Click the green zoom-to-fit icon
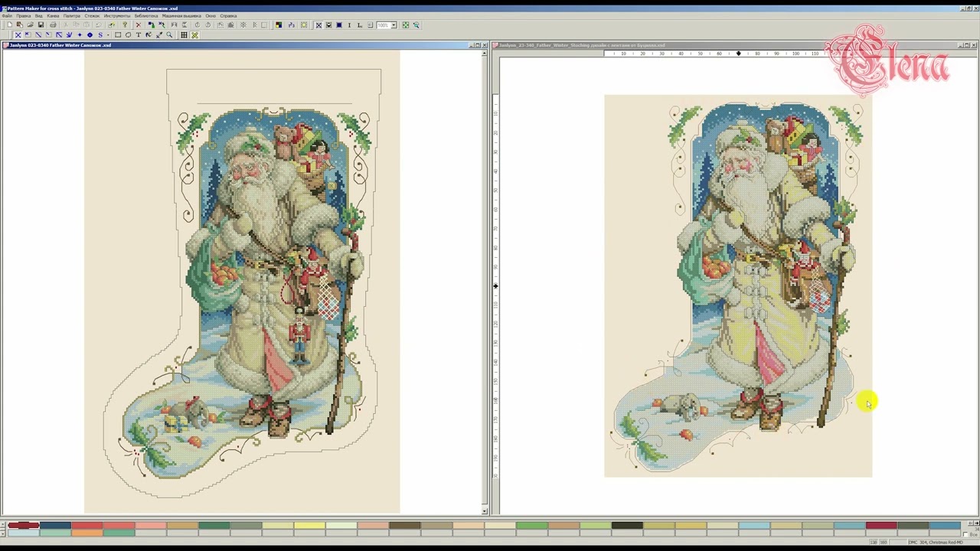This screenshot has width=980, height=551. click(x=406, y=25)
